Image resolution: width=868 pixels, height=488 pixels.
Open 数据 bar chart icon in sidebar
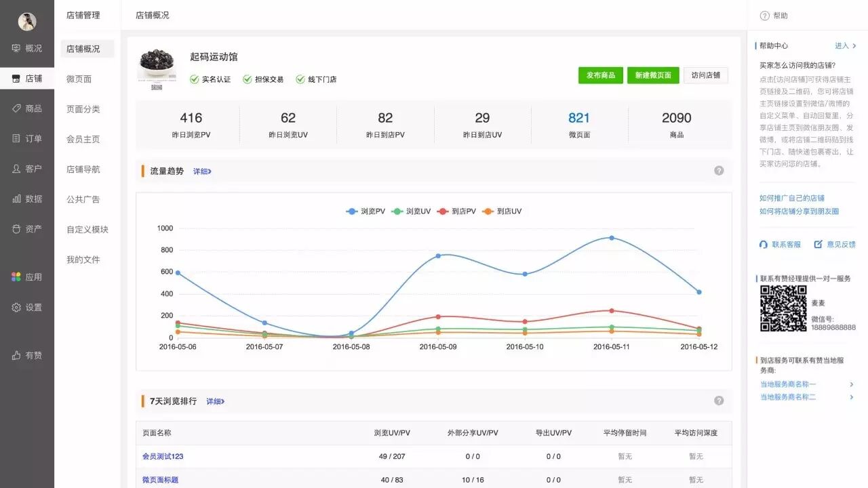pos(16,199)
